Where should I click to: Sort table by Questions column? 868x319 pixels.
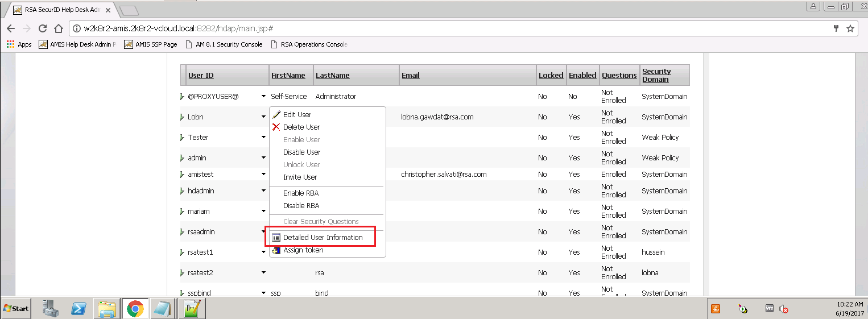coord(619,75)
